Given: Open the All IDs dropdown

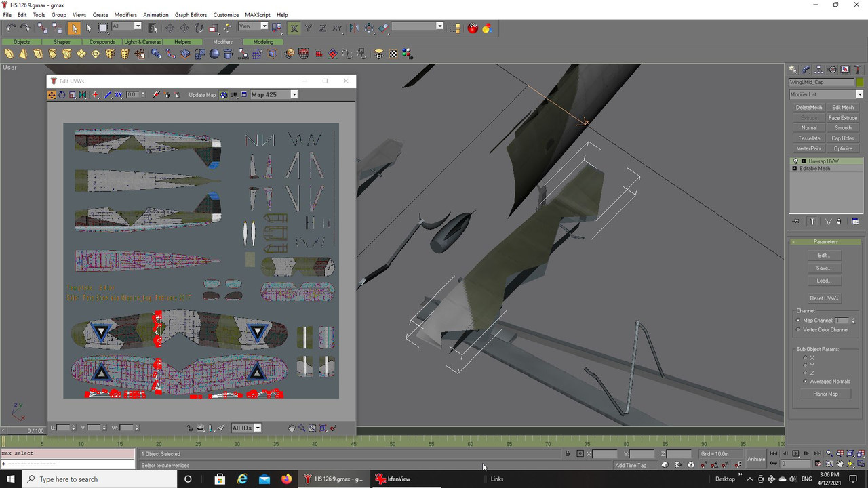Looking at the screenshot, I should click(x=246, y=428).
